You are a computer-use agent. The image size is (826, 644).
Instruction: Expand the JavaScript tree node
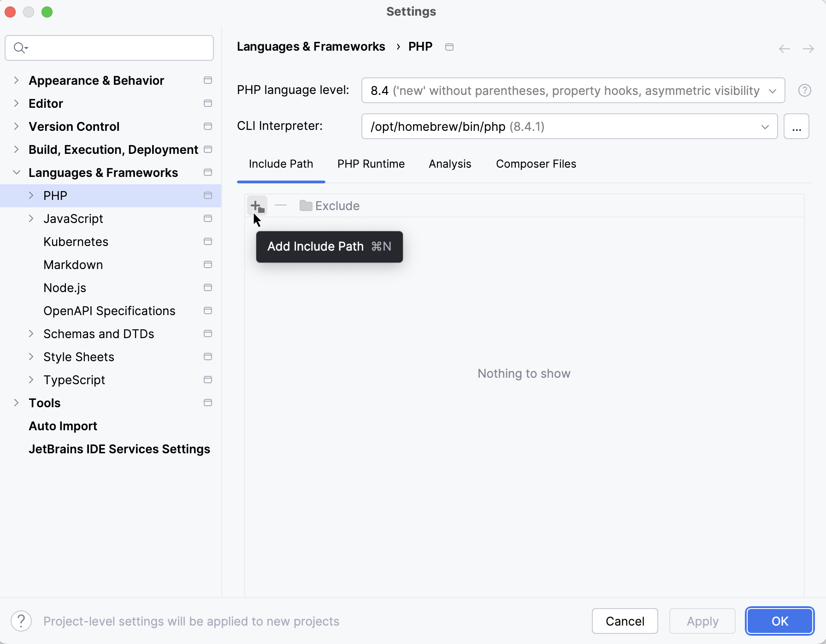(31, 219)
